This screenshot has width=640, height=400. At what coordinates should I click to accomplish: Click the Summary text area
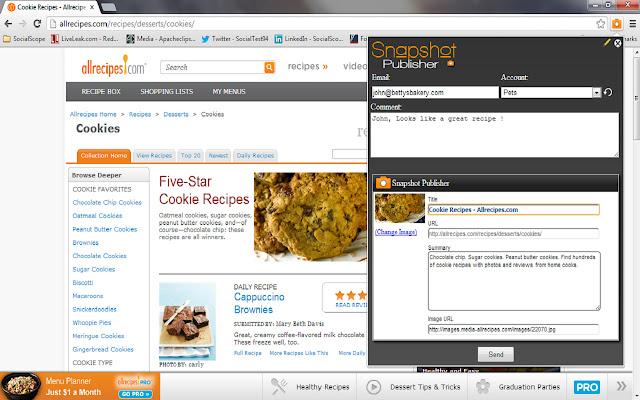tap(514, 281)
